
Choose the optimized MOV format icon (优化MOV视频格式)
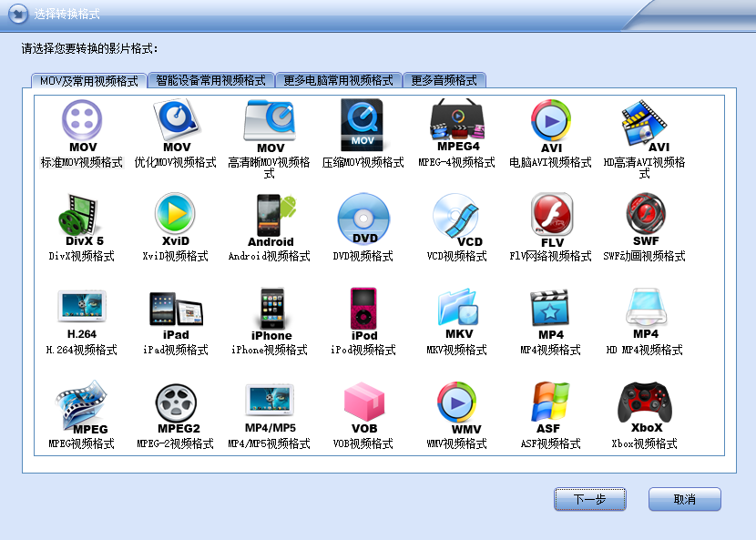(176, 126)
